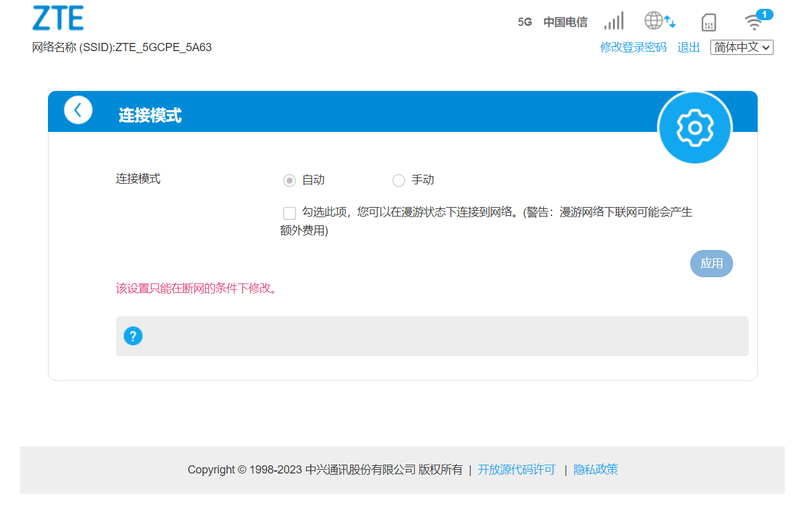Screen dimensions: 812x512
Task: Click 退出 to log out
Action: (x=688, y=47)
